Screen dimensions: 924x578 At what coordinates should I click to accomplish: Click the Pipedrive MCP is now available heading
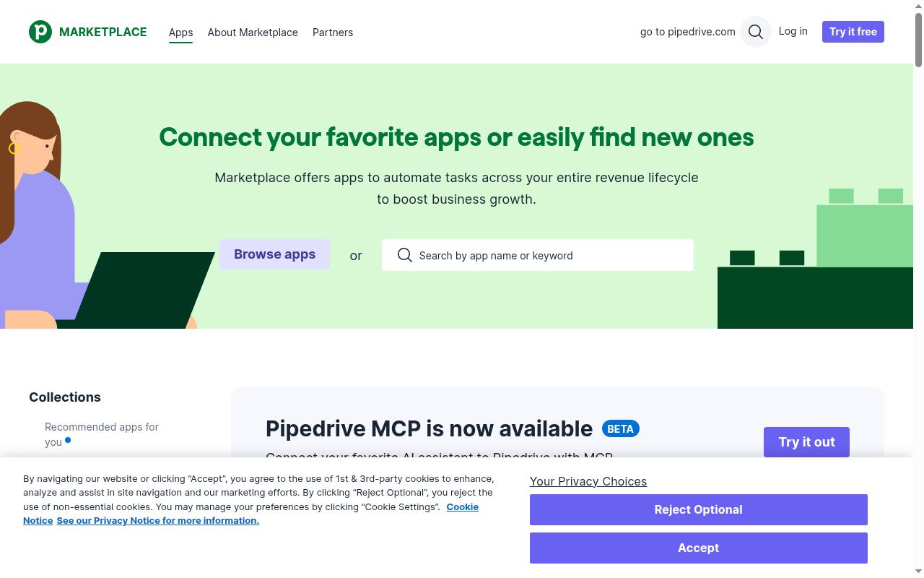pyautogui.click(x=429, y=428)
